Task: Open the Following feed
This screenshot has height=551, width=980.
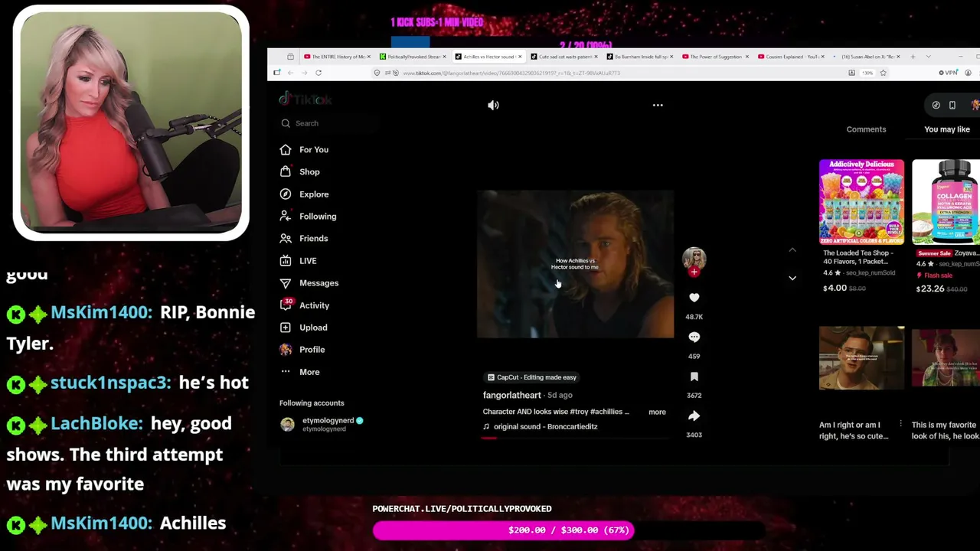Action: pyautogui.click(x=308, y=217)
